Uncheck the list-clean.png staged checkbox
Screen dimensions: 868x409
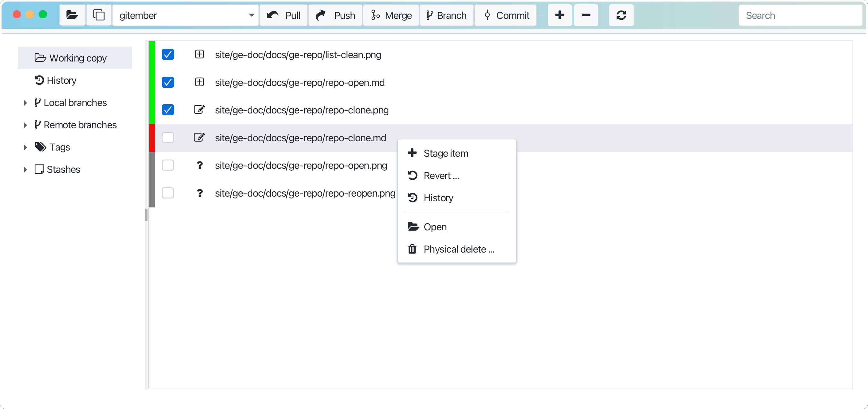click(168, 54)
